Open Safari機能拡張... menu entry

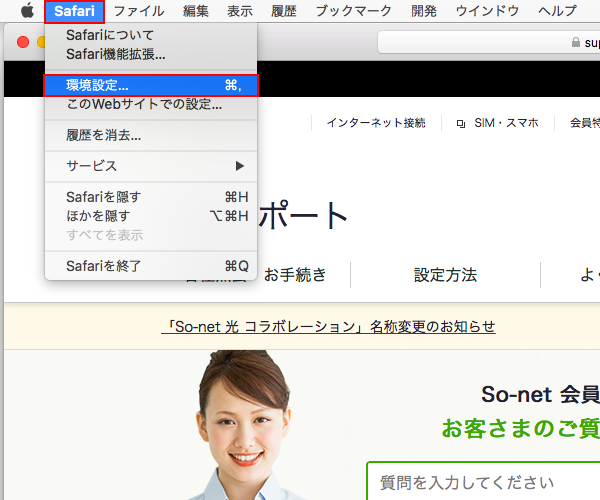116,54
